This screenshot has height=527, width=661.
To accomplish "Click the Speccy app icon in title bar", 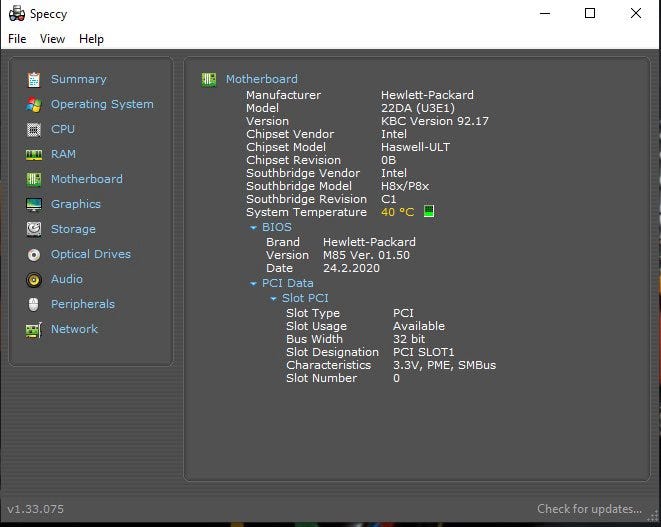I will (17, 14).
